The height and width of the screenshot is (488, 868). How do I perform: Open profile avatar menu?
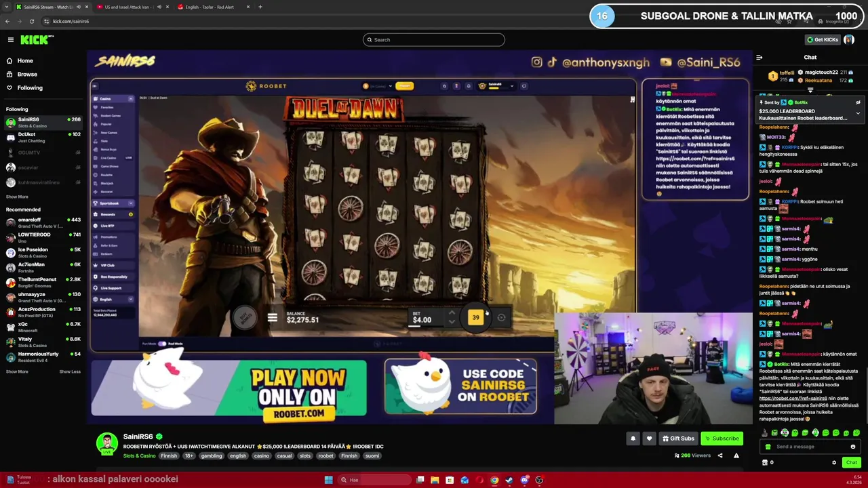click(849, 39)
